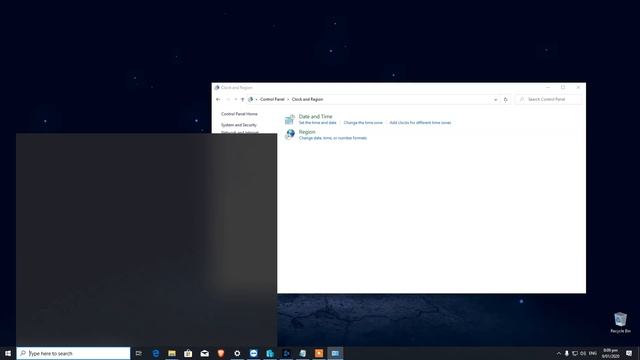This screenshot has width=640, height=360.
Task: Open Control Panel Home in the sidebar
Action: click(x=239, y=114)
